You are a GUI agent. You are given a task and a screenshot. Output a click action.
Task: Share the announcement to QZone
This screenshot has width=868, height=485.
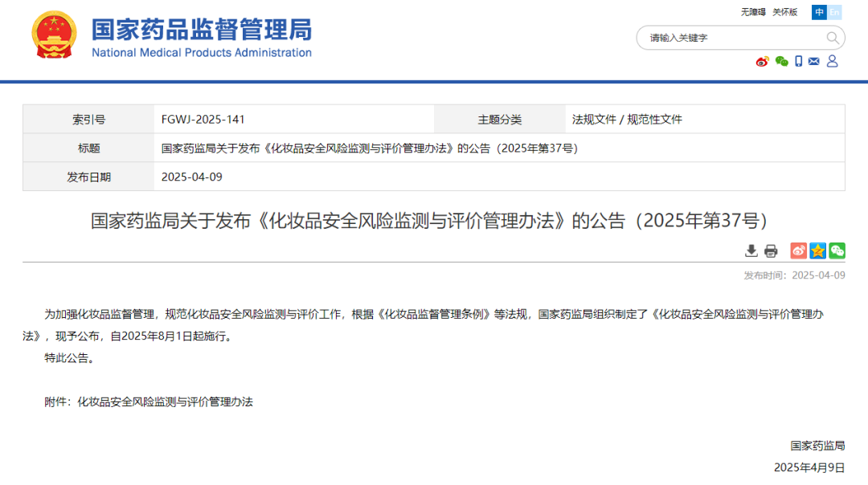[x=817, y=251]
